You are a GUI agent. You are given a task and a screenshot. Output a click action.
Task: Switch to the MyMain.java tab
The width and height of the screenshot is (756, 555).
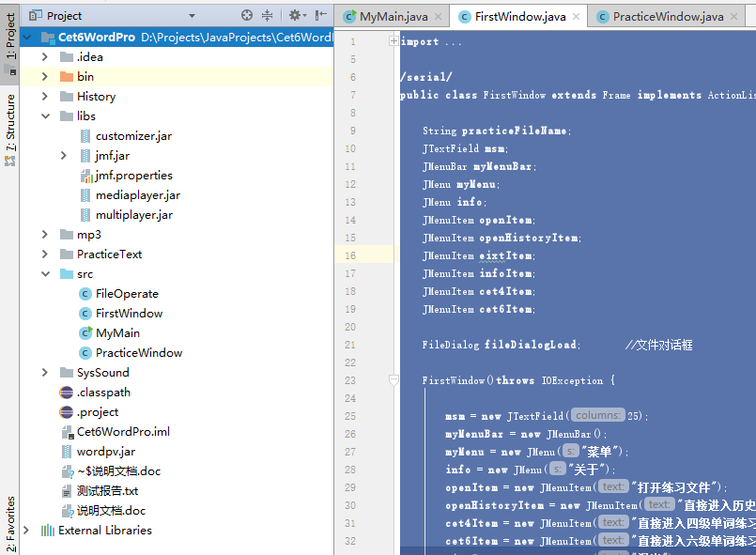[393, 16]
